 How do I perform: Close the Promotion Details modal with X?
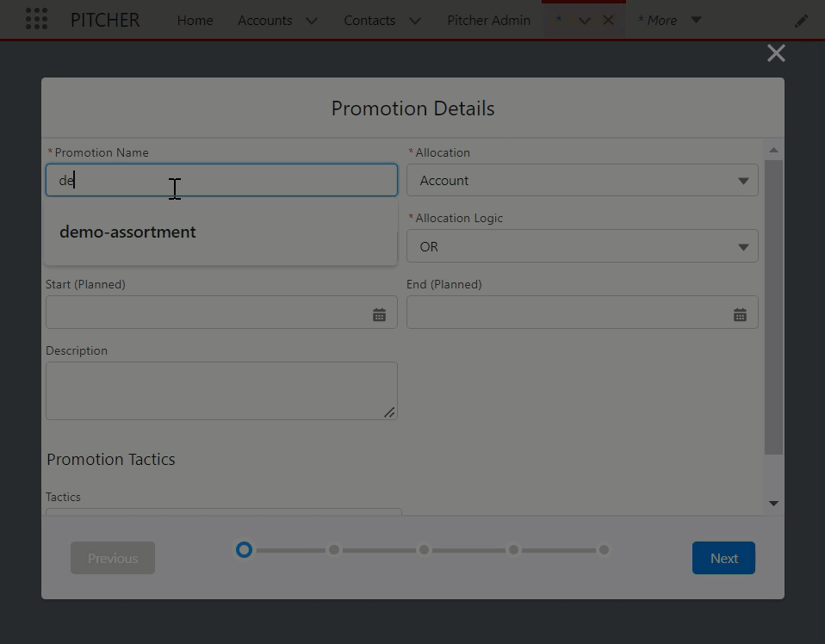[x=776, y=53]
